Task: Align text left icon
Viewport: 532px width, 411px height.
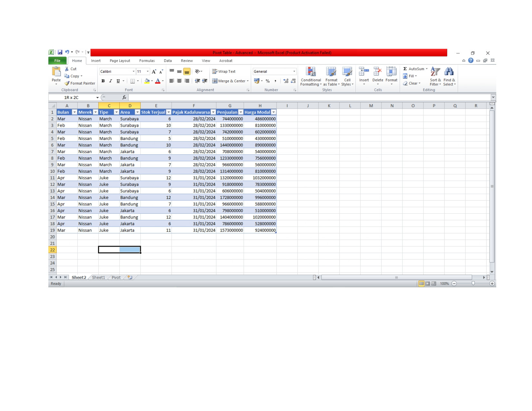Action: tap(172, 81)
